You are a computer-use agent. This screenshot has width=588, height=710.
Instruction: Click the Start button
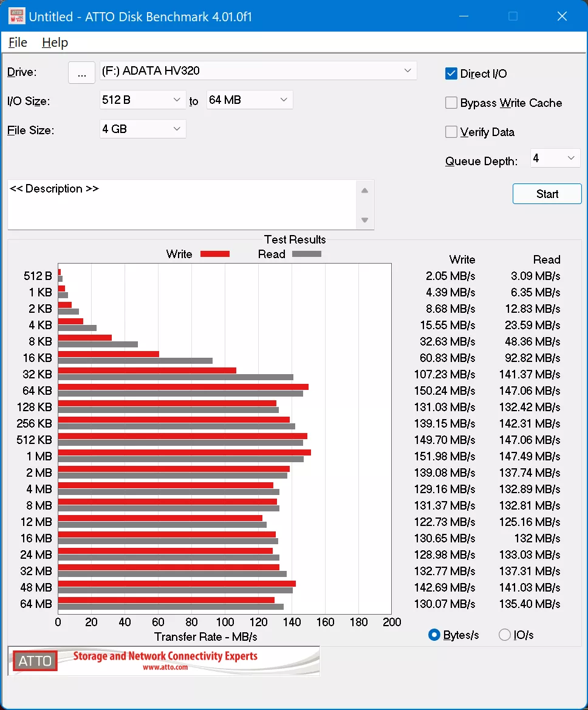547,194
